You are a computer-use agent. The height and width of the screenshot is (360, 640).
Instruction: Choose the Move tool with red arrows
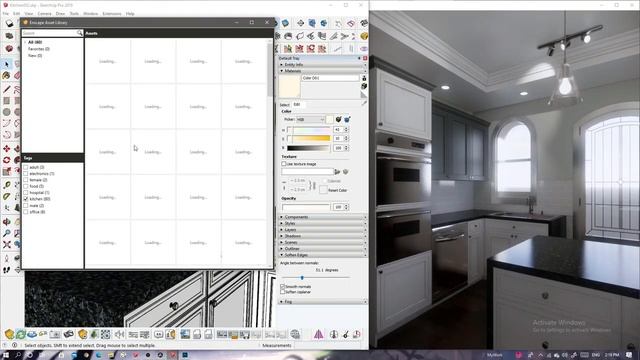[7, 149]
